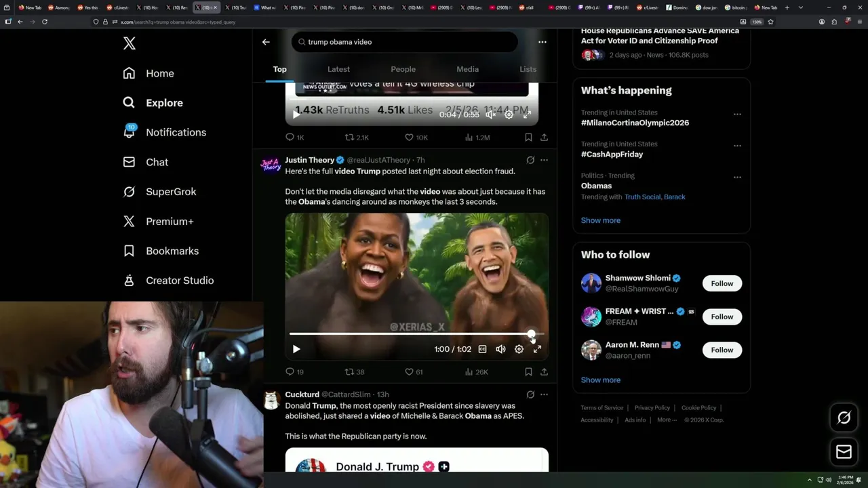Reload the page in the browser toolbar
The width and height of the screenshot is (868, 488).
click(45, 22)
